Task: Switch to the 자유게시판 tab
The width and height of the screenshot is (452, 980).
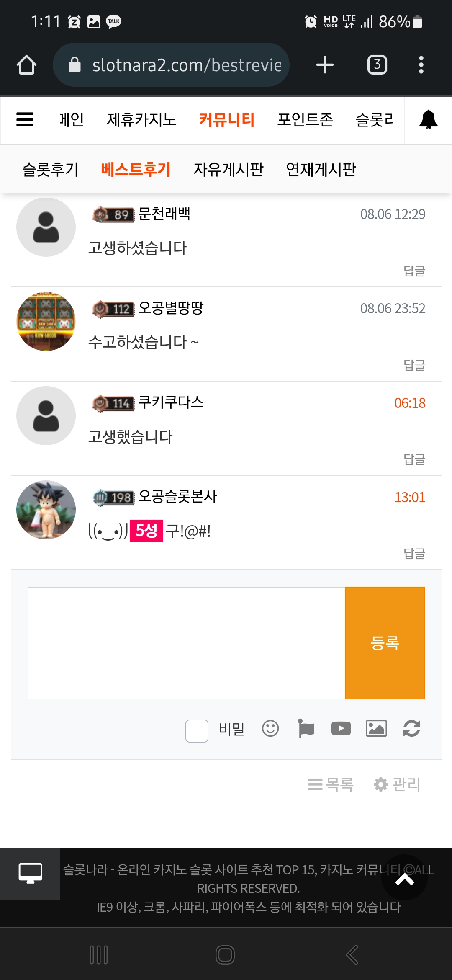Action: (x=229, y=170)
